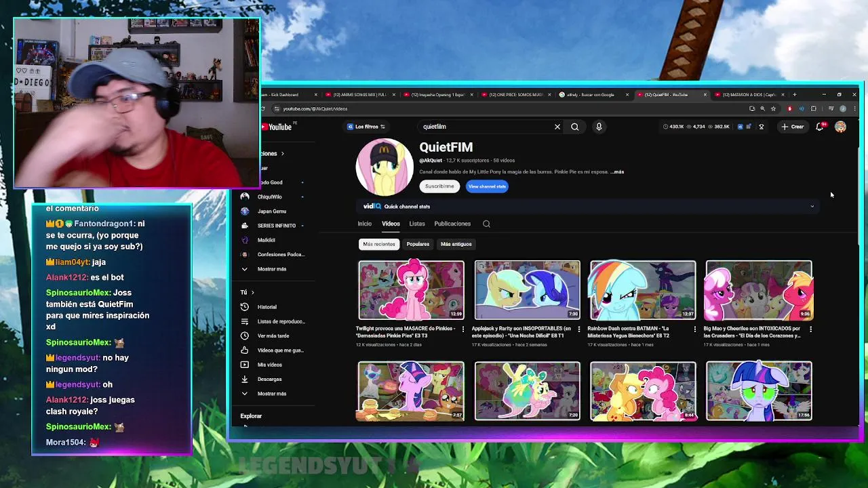Clear the search box with the X icon

pos(557,127)
